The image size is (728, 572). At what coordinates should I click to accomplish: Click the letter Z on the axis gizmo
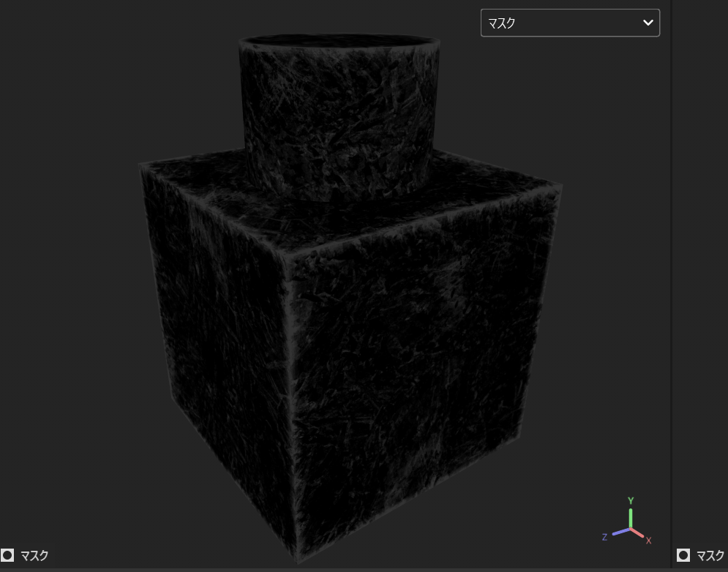tap(605, 537)
